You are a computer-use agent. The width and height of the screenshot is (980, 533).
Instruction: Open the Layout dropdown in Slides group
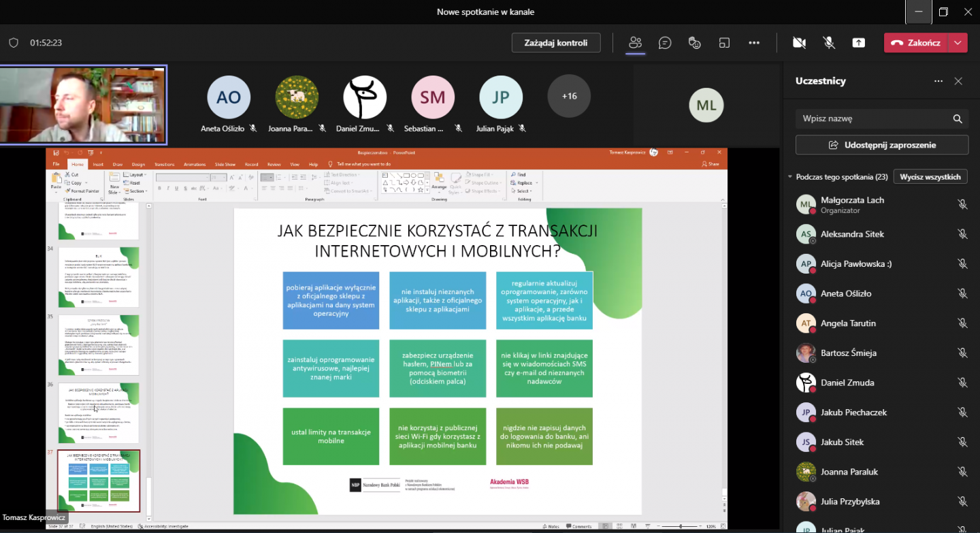134,175
